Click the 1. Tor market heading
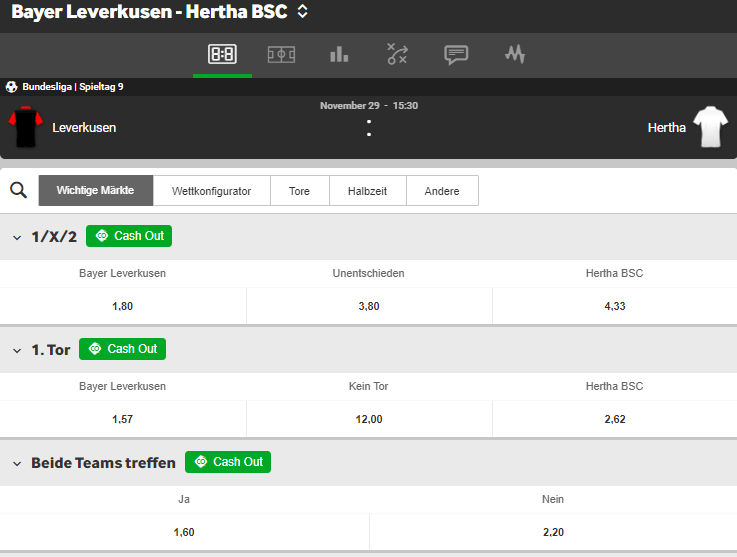 pos(51,350)
